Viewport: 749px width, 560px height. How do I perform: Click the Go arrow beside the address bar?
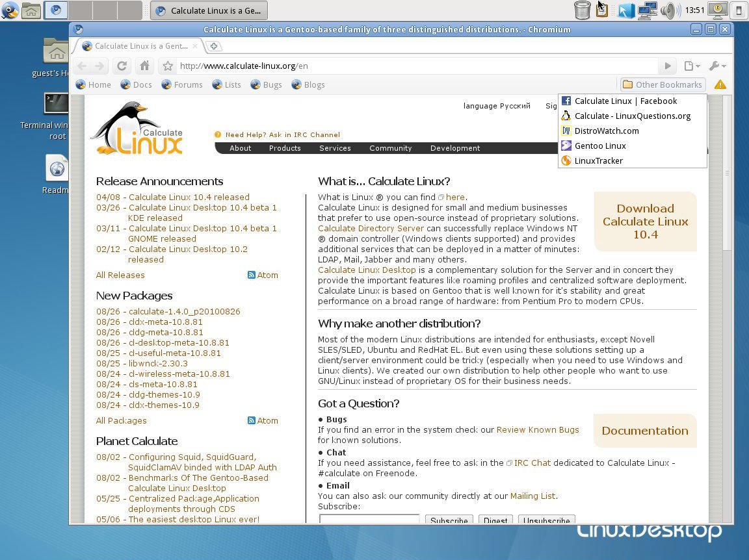tap(667, 66)
